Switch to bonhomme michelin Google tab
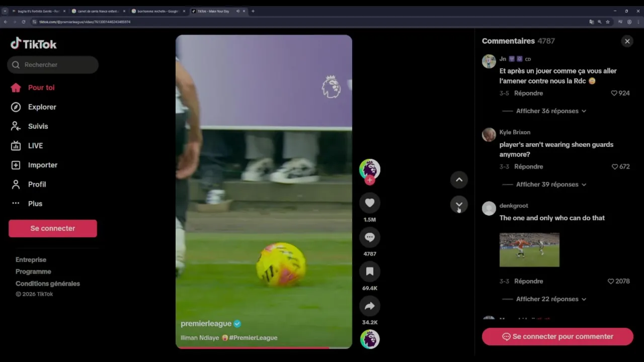 tap(157, 11)
